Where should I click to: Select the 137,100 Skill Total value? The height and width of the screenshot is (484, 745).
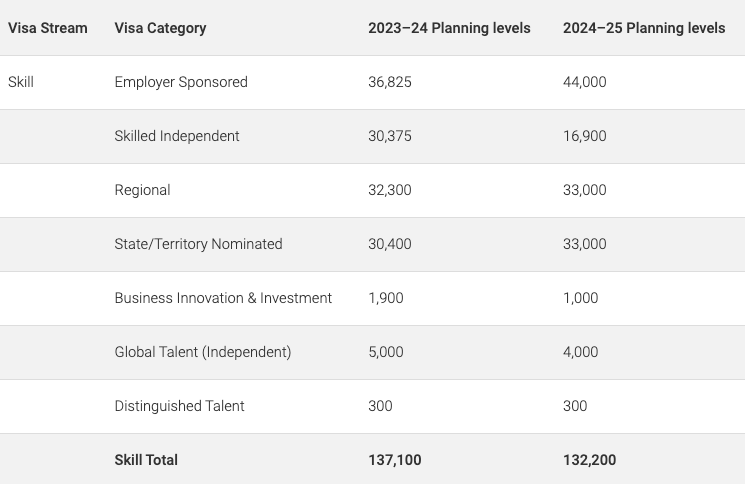(394, 460)
